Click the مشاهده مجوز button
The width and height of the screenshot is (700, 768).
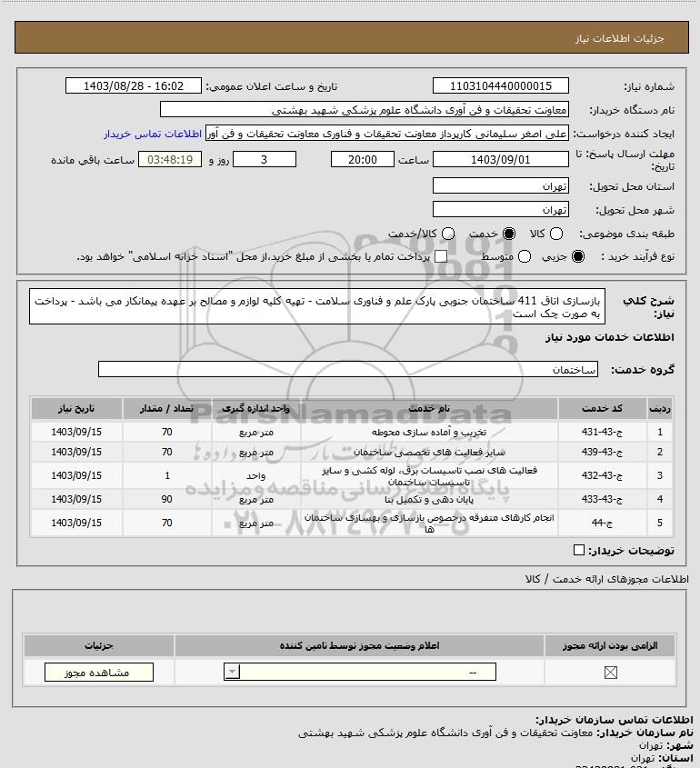[x=98, y=672]
